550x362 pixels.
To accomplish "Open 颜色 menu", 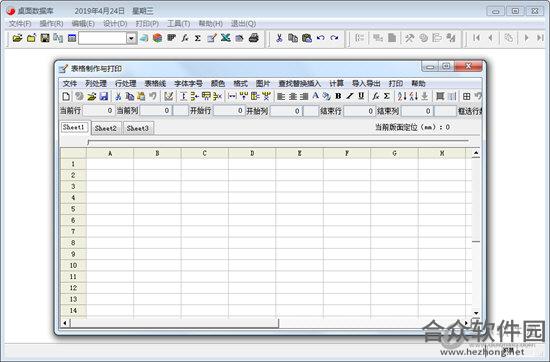I will (217, 83).
